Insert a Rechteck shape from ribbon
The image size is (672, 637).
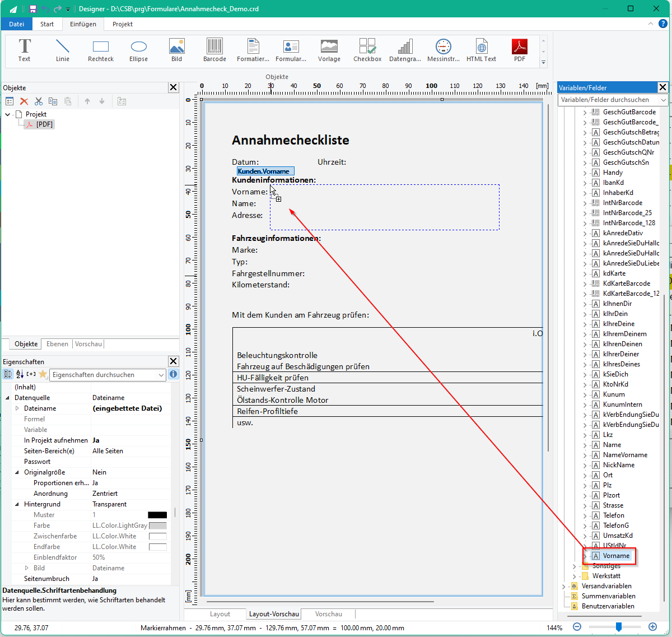pyautogui.click(x=101, y=50)
